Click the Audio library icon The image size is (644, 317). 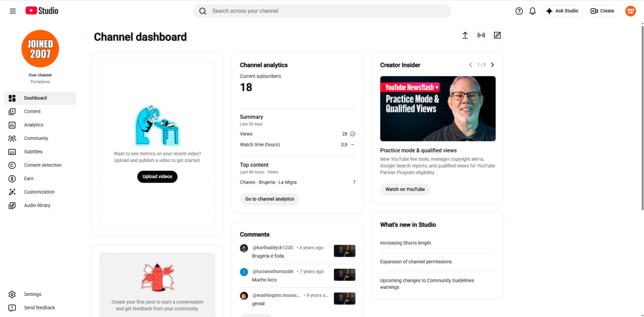[13, 205]
